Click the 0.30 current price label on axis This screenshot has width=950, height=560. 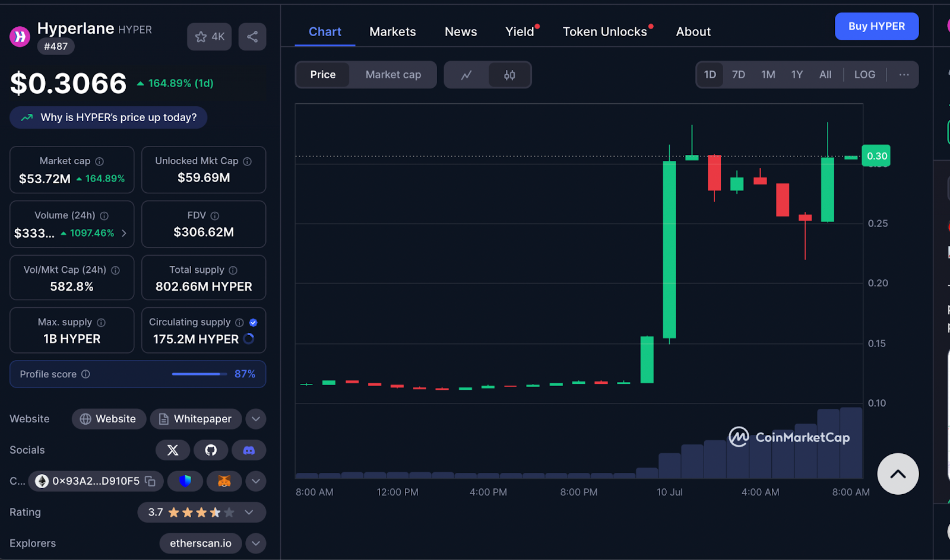pos(876,156)
